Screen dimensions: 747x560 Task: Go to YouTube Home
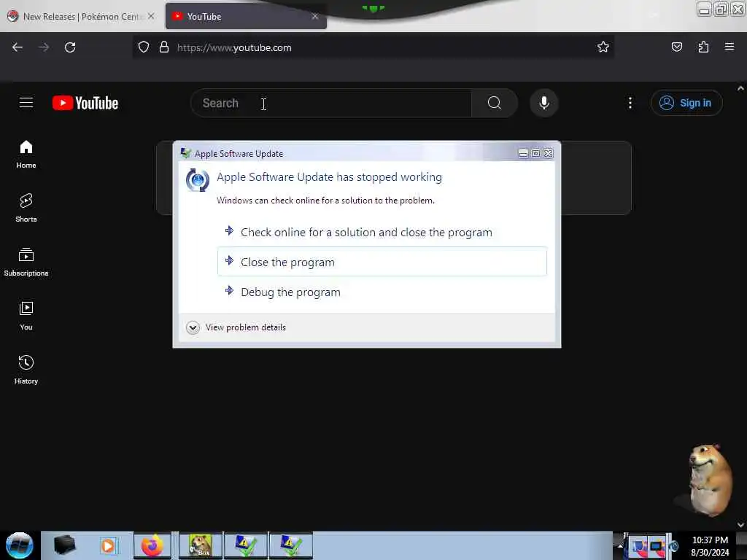(x=26, y=155)
